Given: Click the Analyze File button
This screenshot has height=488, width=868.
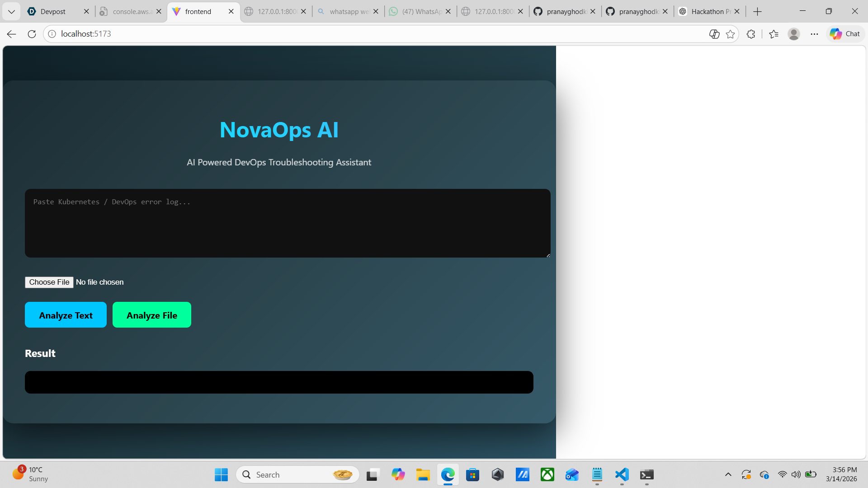Looking at the screenshot, I should (151, 315).
